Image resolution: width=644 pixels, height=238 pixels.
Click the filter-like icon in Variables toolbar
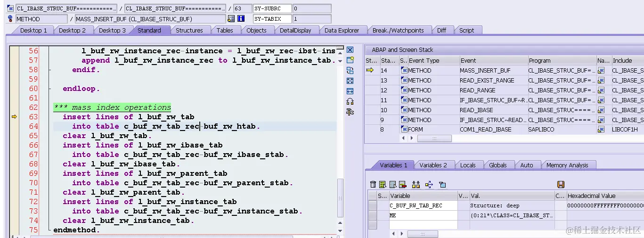[x=442, y=184]
